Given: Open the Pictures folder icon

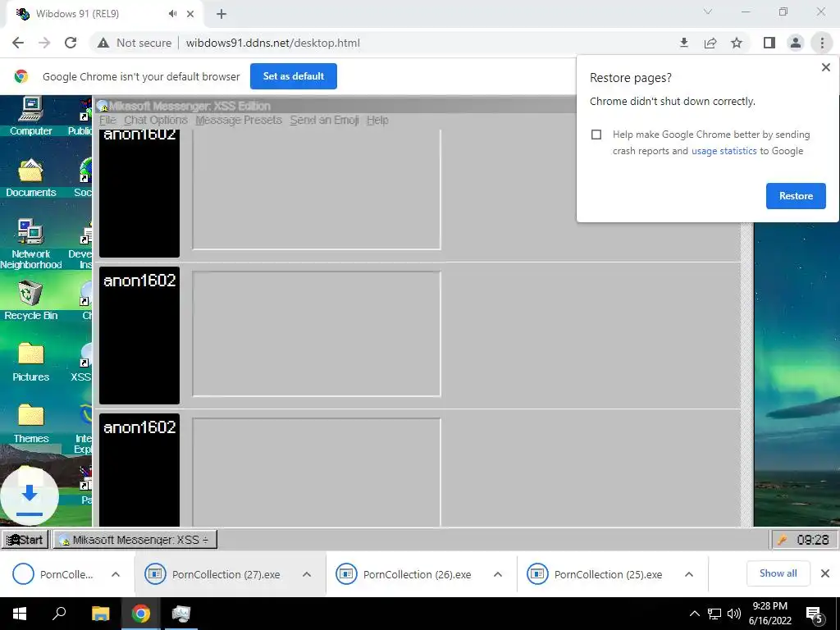Looking at the screenshot, I should click(x=30, y=362).
